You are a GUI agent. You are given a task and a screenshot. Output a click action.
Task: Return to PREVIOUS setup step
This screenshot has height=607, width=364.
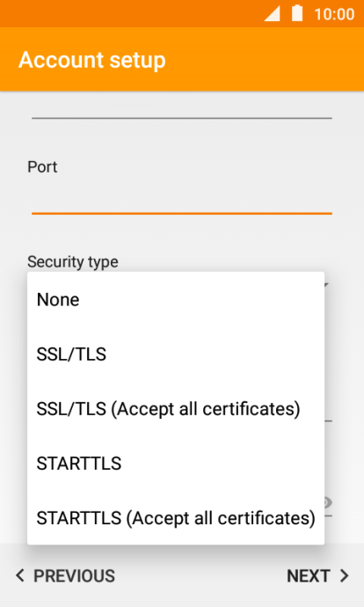tap(65, 576)
